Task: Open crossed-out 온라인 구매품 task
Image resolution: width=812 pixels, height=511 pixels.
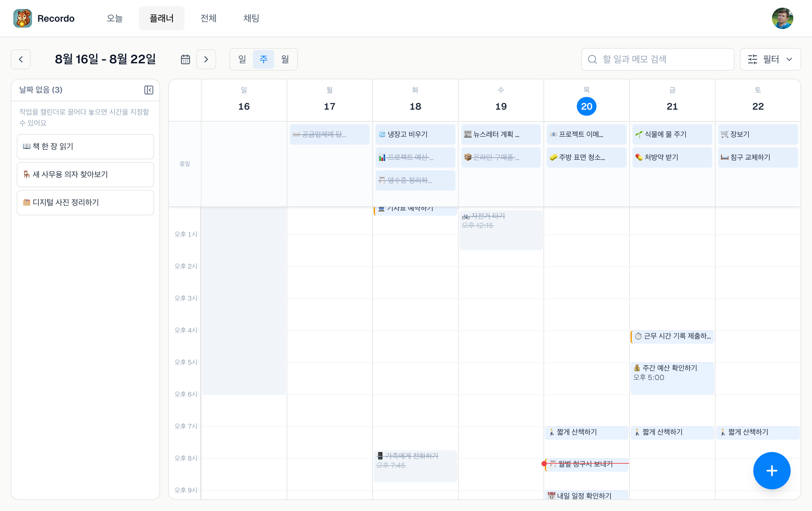Action: pos(501,157)
